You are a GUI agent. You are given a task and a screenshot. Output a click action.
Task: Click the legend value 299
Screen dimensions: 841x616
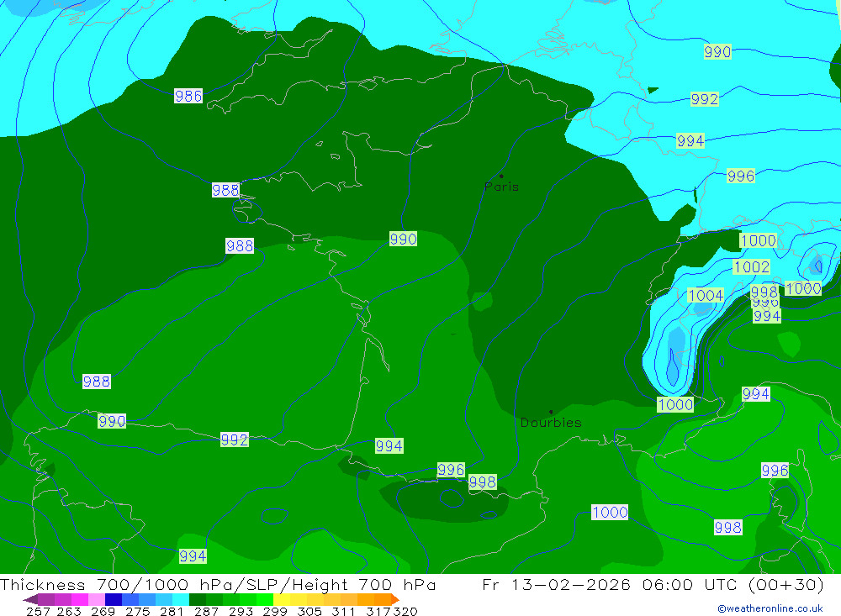coord(275,611)
